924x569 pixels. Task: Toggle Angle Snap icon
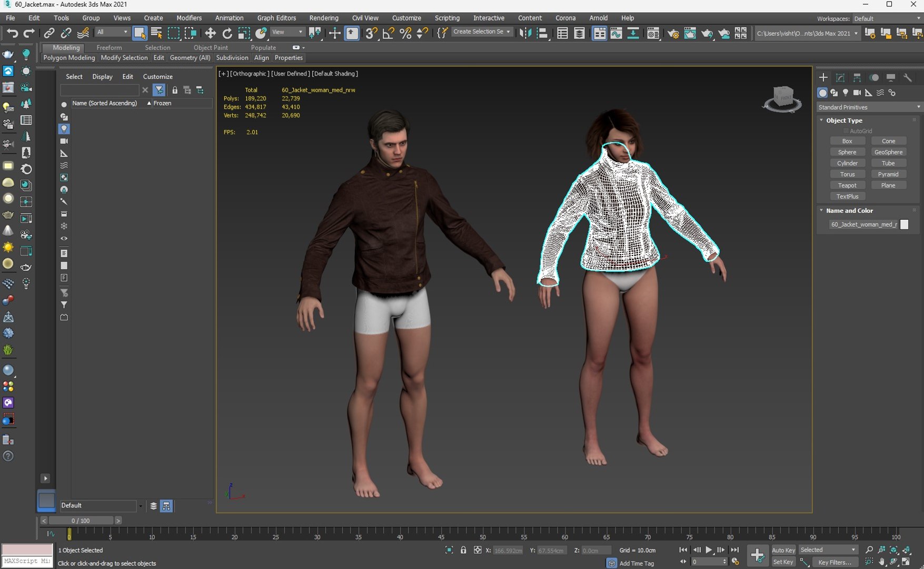click(389, 33)
